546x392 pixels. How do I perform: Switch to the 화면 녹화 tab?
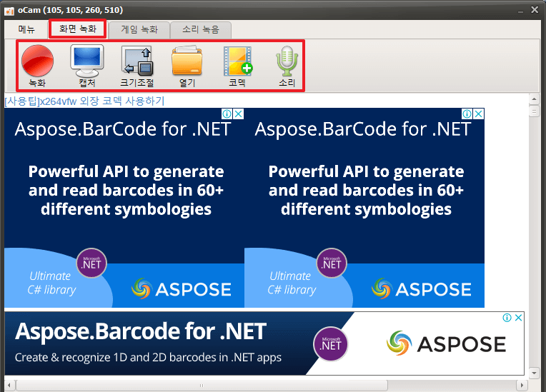click(78, 29)
